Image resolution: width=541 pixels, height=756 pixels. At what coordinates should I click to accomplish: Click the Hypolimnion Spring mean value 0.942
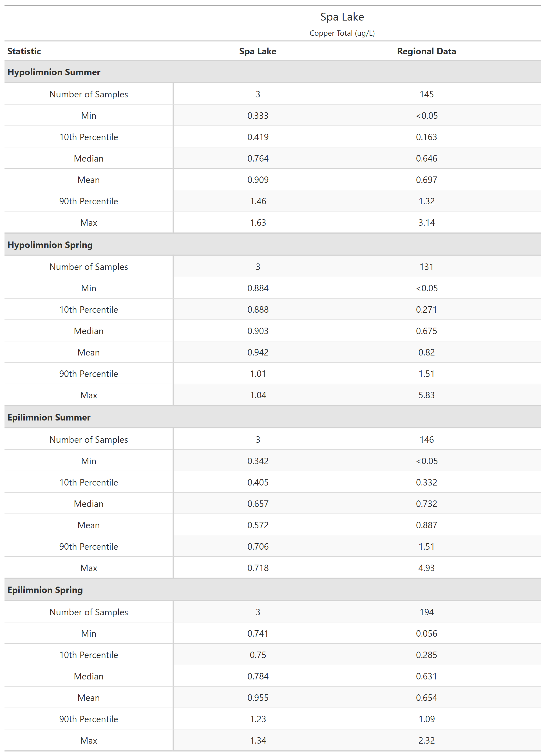coord(258,352)
